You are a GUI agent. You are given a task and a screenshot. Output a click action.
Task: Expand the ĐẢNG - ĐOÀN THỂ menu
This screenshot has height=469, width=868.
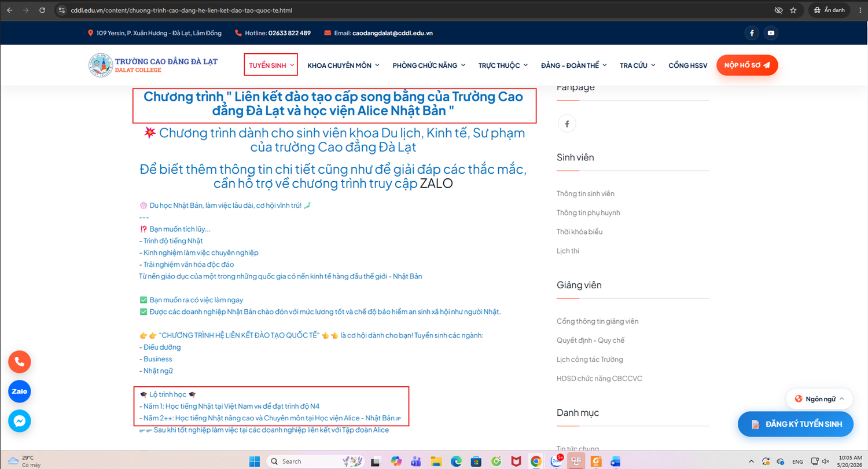pyautogui.click(x=573, y=65)
